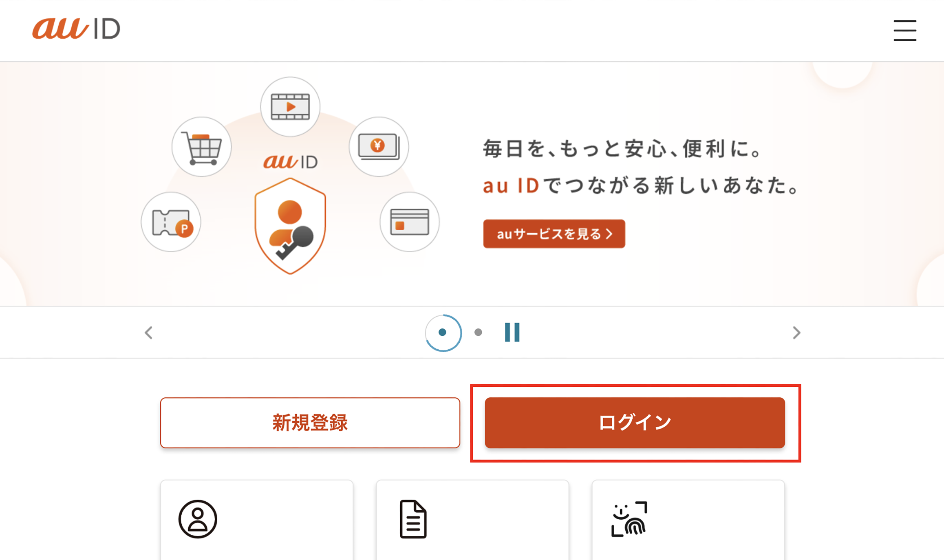Open the hamburger navigation menu

tap(905, 31)
